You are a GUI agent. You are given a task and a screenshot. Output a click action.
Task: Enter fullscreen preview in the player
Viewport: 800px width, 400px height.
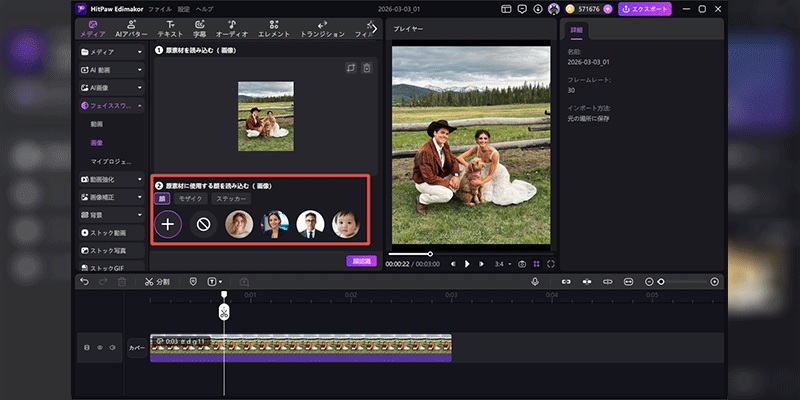point(551,264)
